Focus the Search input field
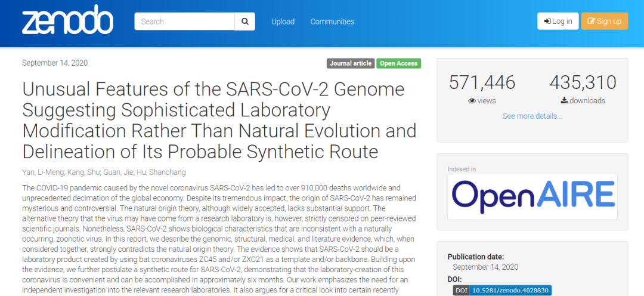The height and width of the screenshot is (296, 644). [x=185, y=21]
